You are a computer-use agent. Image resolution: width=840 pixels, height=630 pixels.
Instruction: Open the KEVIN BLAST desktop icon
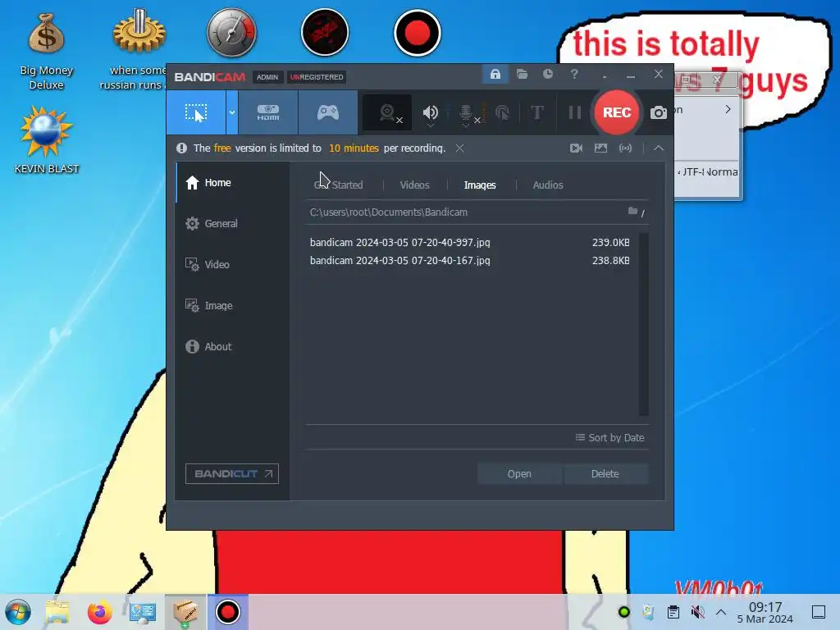(47, 140)
